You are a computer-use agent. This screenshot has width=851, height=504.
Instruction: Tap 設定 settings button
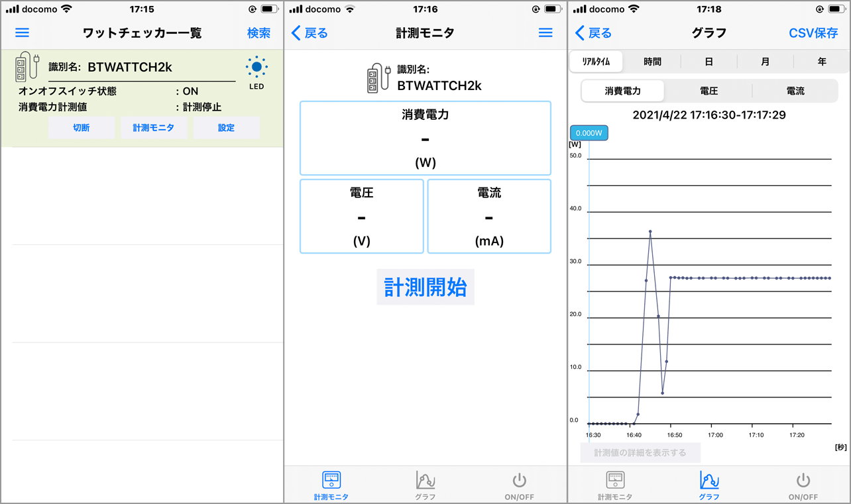226,128
